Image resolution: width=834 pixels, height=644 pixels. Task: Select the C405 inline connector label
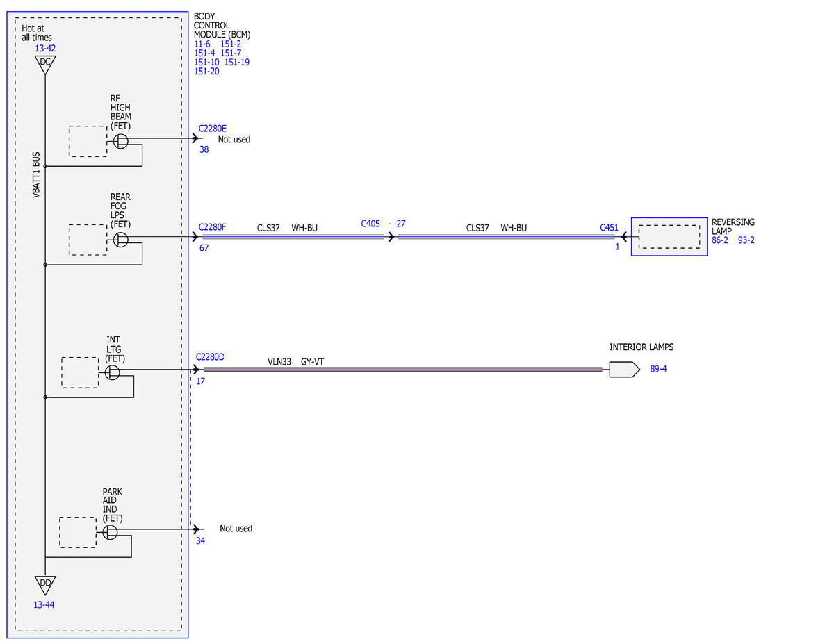click(x=370, y=224)
